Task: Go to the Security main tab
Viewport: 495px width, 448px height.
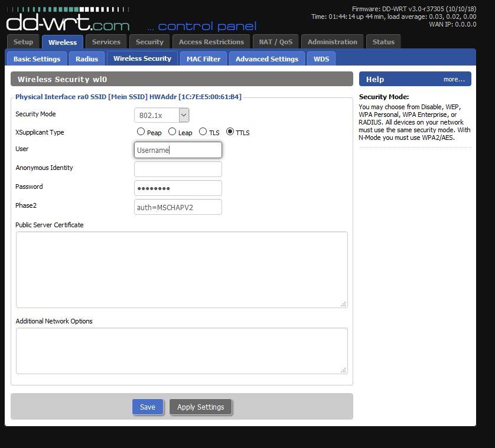Action: [x=149, y=42]
